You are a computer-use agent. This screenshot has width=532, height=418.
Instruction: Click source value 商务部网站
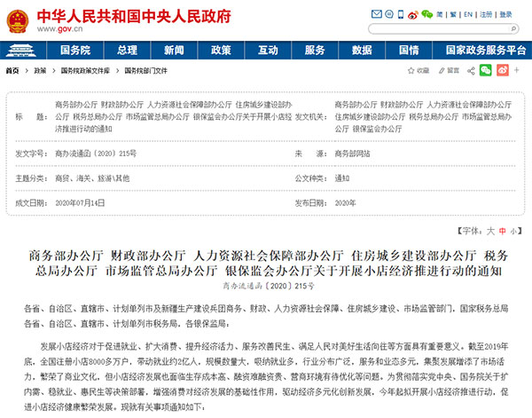tap(353, 154)
